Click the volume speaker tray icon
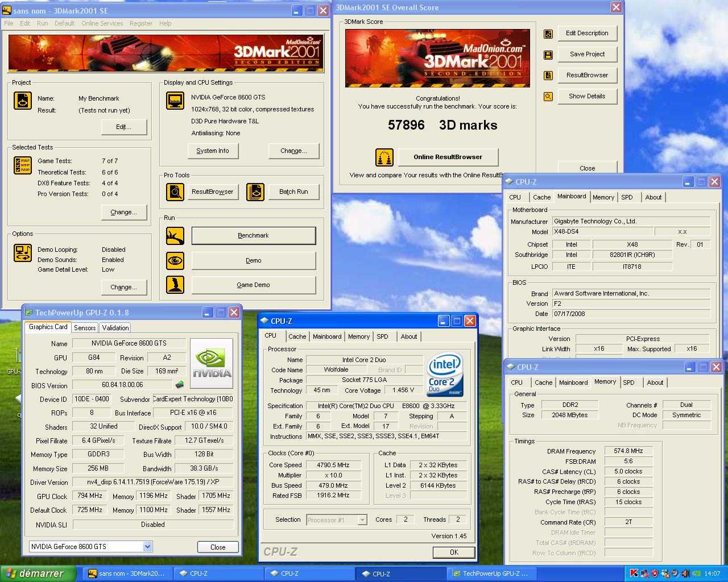728x582 pixels. pos(685,573)
